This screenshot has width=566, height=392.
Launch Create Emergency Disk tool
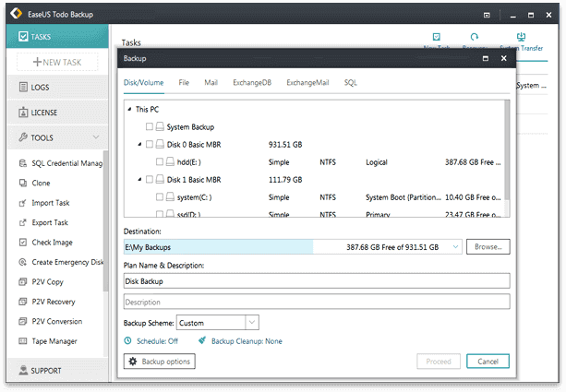(x=65, y=262)
